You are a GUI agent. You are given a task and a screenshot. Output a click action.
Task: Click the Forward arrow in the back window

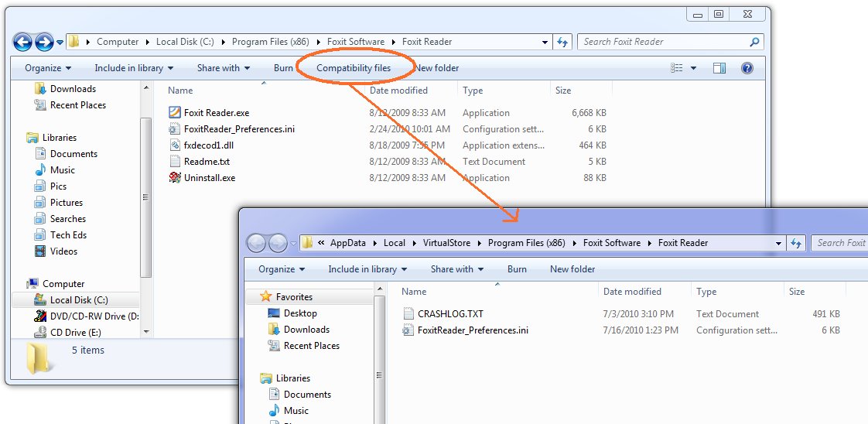(44, 42)
